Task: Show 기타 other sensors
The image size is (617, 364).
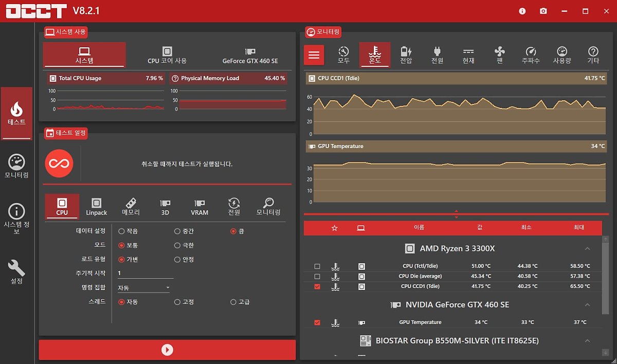Action: coord(593,55)
